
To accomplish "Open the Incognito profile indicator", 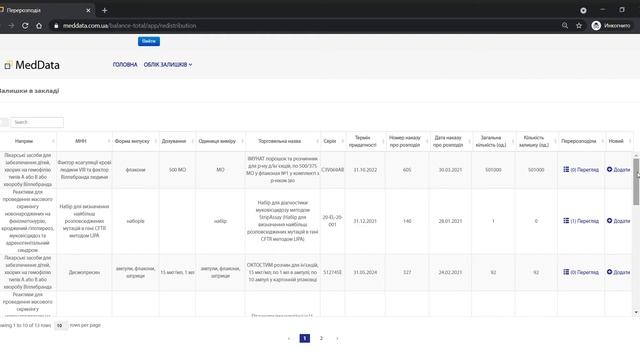I will [611, 26].
